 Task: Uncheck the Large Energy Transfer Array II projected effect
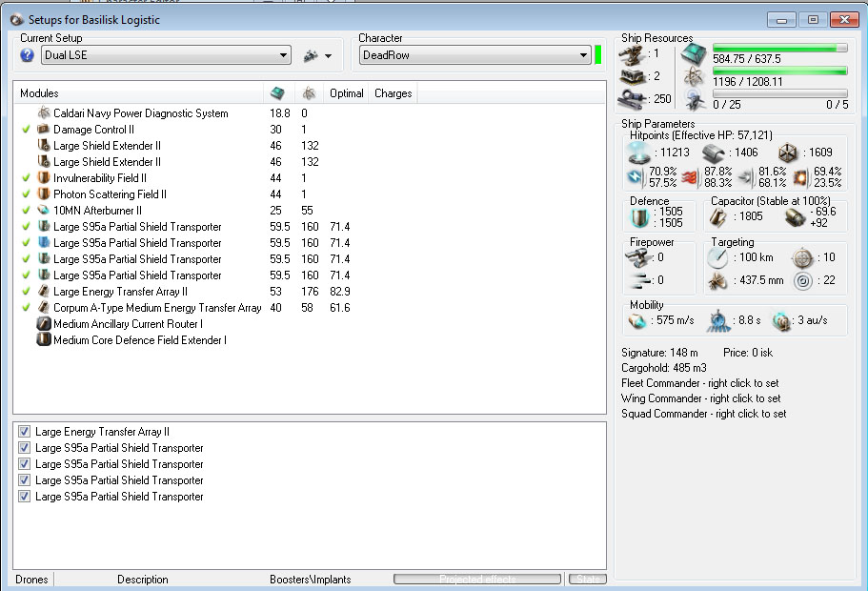click(25, 432)
